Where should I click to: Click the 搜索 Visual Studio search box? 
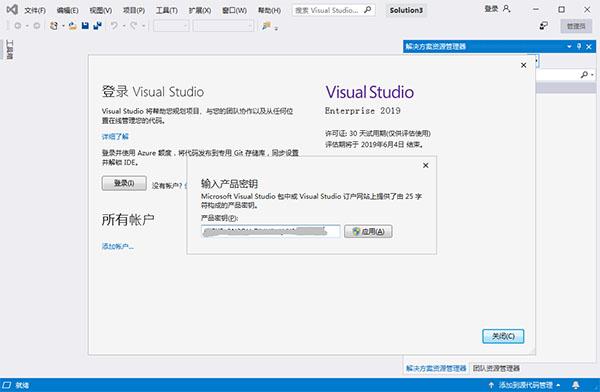pyautogui.click(x=333, y=10)
